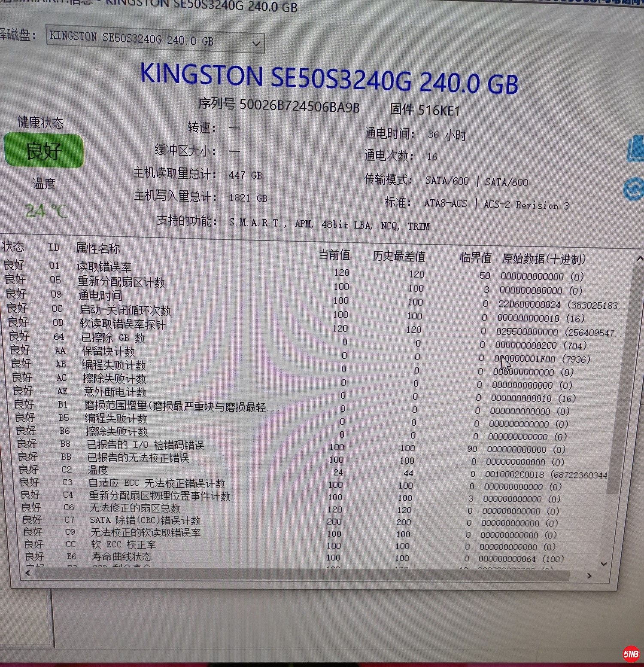
Task: Click the 当前值 column header
Action: (x=334, y=255)
